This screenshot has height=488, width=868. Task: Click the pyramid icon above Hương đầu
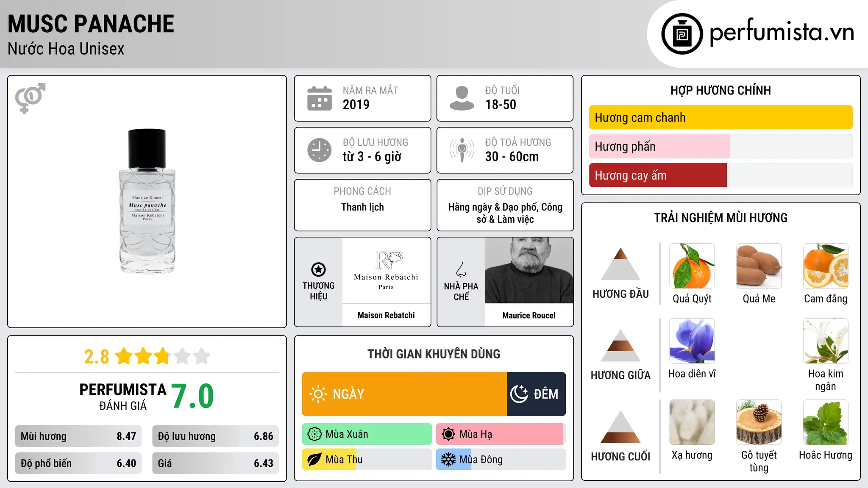click(x=620, y=264)
